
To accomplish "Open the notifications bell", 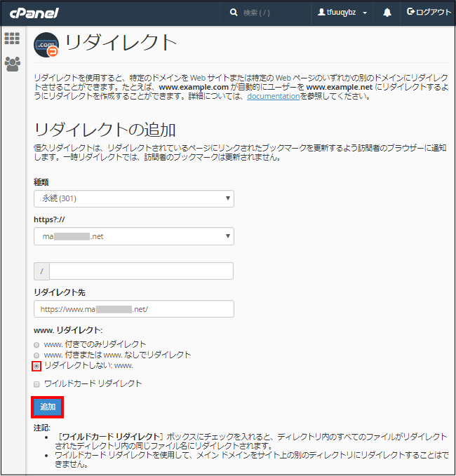I will coord(387,13).
